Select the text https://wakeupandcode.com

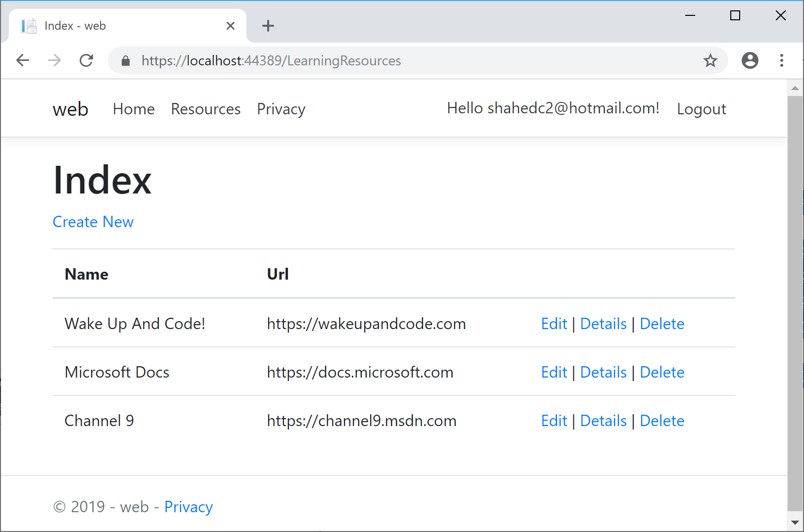(x=367, y=324)
